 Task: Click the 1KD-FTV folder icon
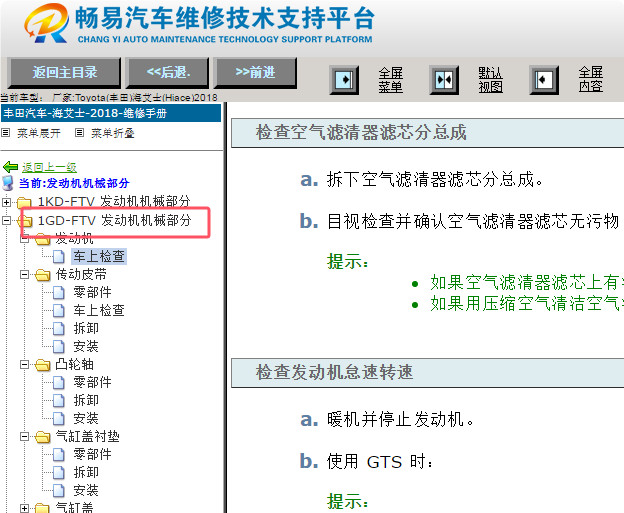point(25,202)
